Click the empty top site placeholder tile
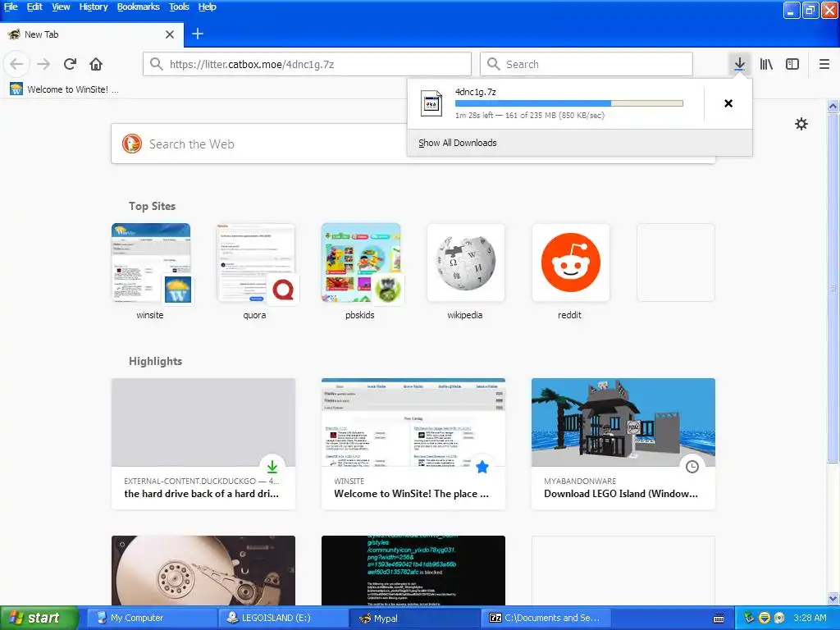 (676, 262)
